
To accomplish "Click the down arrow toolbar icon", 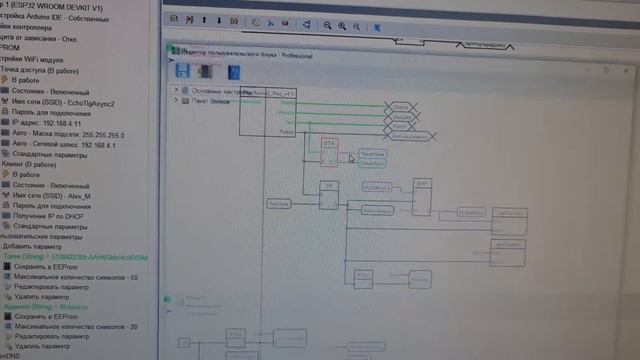I will point(219,20).
